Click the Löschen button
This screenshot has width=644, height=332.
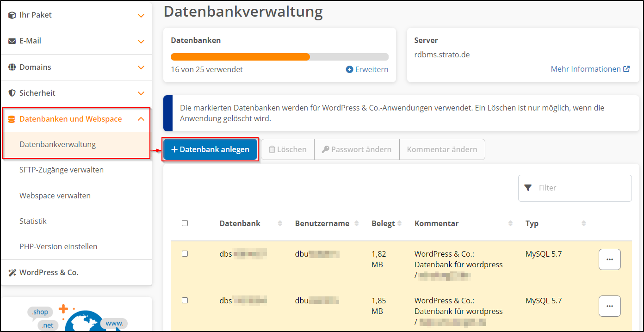(x=288, y=149)
